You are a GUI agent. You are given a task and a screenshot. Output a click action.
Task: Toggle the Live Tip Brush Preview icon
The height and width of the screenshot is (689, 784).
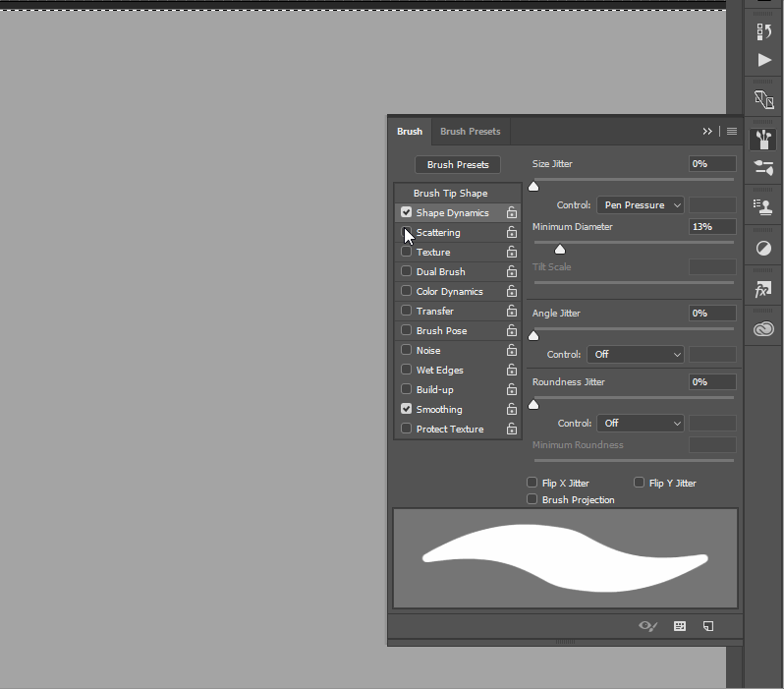point(647,626)
